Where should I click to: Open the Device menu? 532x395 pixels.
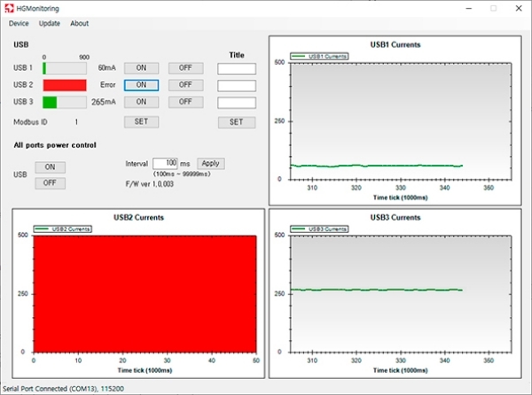pyautogui.click(x=19, y=23)
